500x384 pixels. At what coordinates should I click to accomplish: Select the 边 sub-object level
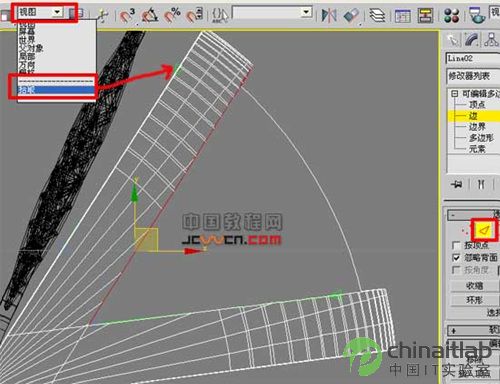coord(473,116)
